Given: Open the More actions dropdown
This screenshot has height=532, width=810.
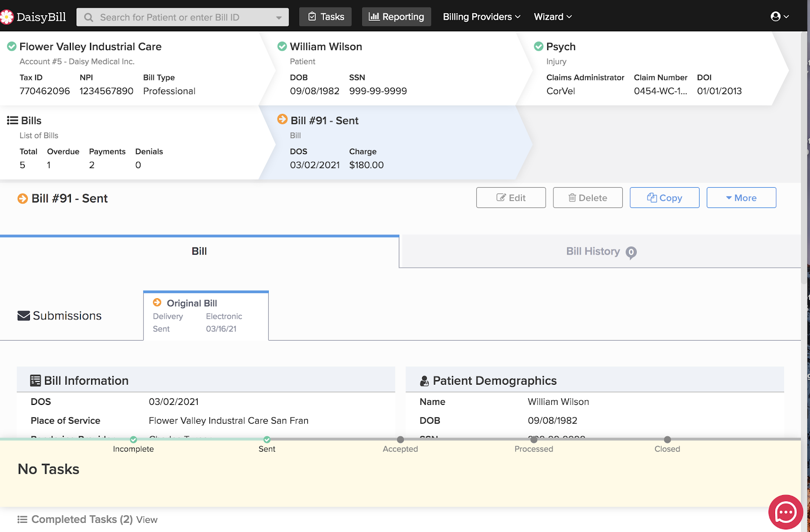Looking at the screenshot, I should (741, 198).
